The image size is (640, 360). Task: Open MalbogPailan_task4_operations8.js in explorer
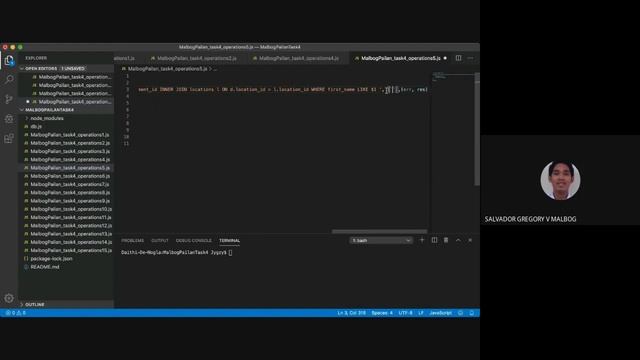69,193
